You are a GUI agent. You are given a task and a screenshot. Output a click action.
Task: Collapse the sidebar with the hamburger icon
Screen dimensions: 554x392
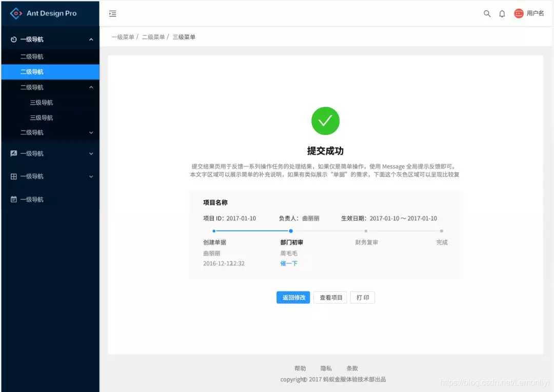click(113, 13)
